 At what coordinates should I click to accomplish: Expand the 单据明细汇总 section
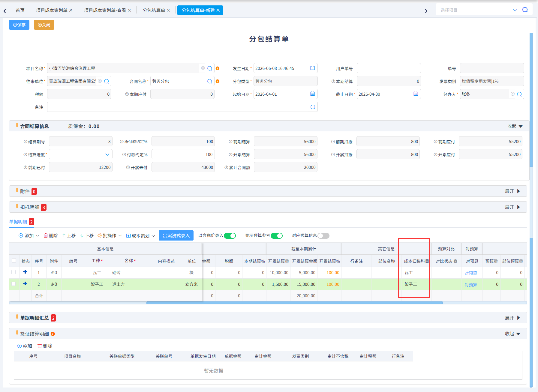(x=512, y=318)
